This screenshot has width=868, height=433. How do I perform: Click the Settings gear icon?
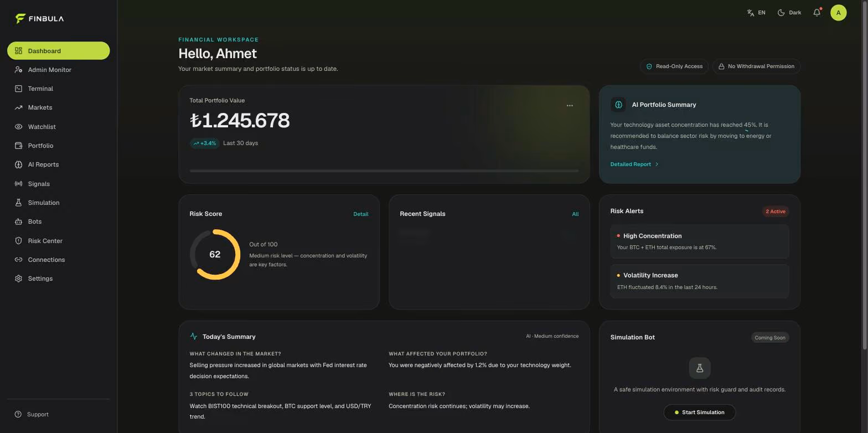(18, 279)
